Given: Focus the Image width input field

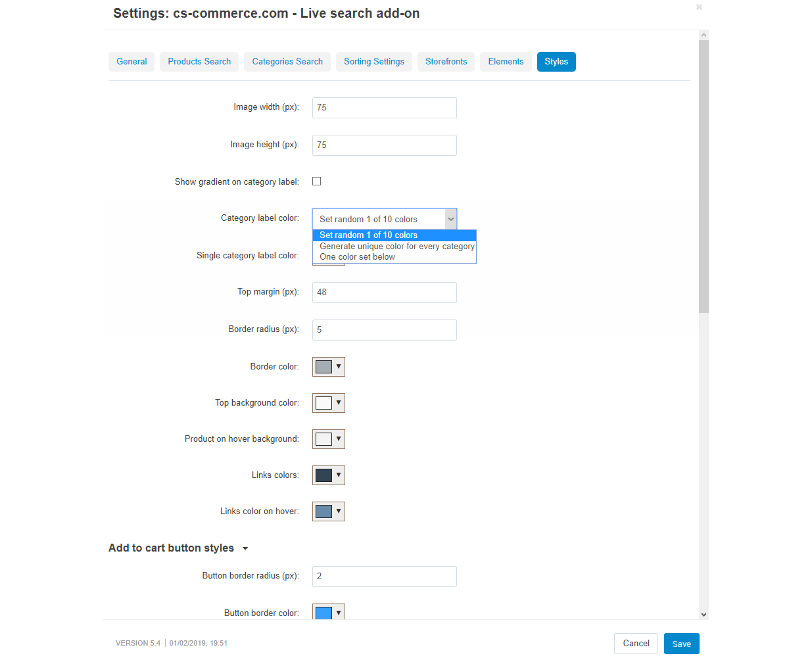Looking at the screenshot, I should [384, 108].
